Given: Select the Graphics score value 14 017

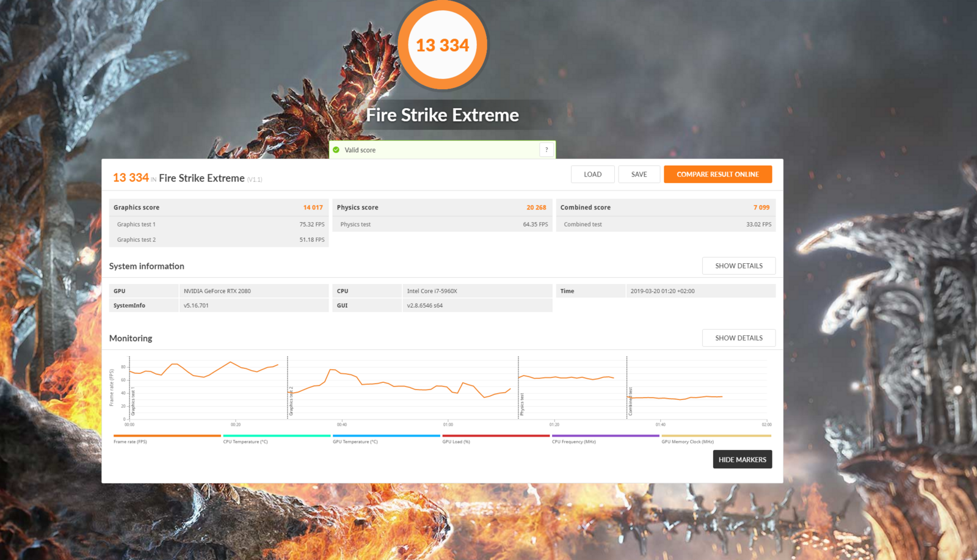Looking at the screenshot, I should pos(313,208).
